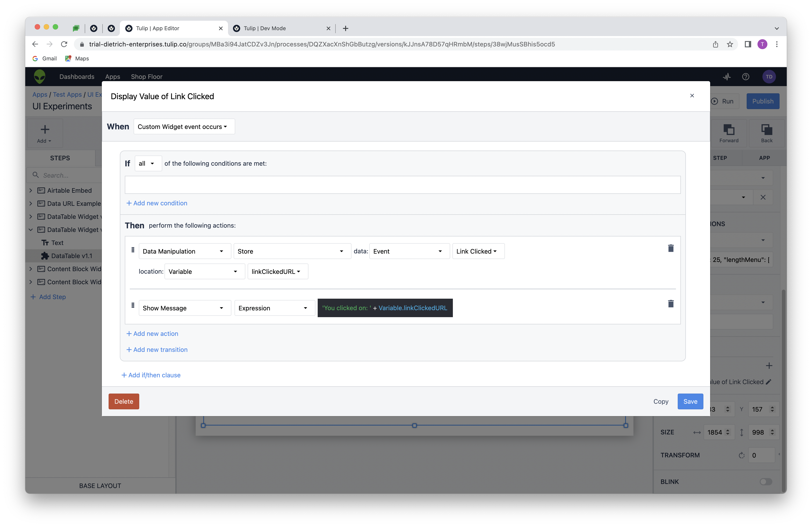Open the Event data source dropdown
This screenshot has height=527, width=812.
point(409,251)
